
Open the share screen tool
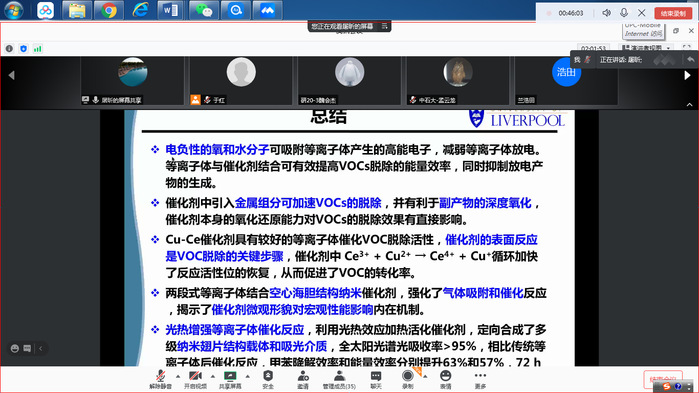click(230, 380)
